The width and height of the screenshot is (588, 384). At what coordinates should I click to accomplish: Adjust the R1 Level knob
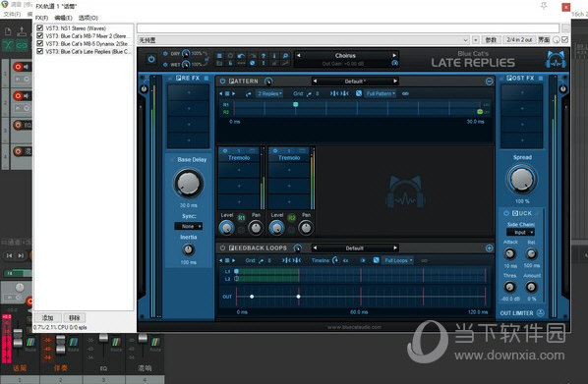(x=226, y=228)
